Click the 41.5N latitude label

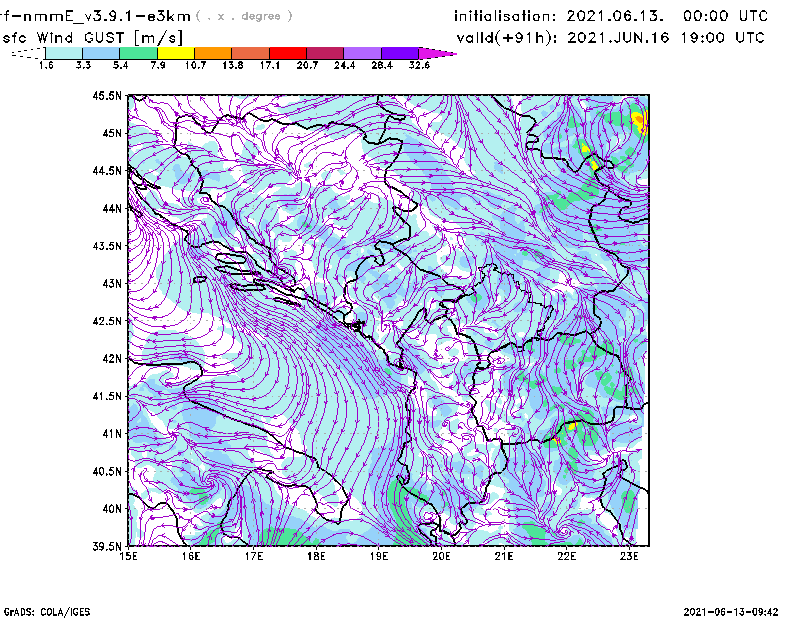[x=107, y=396]
